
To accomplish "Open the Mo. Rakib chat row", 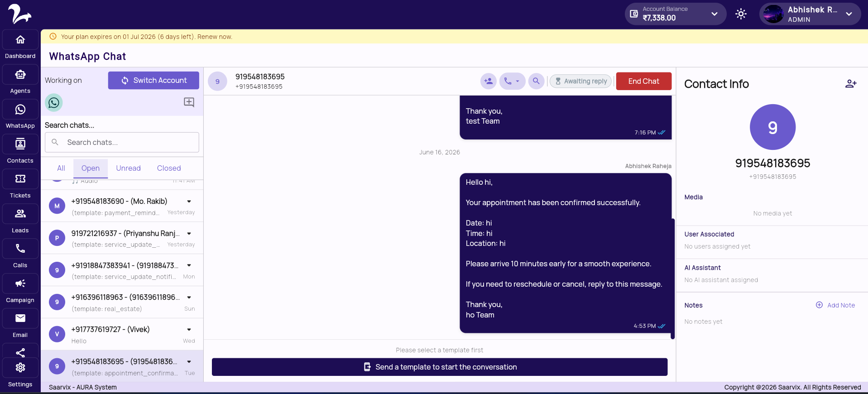I will pyautogui.click(x=122, y=206).
